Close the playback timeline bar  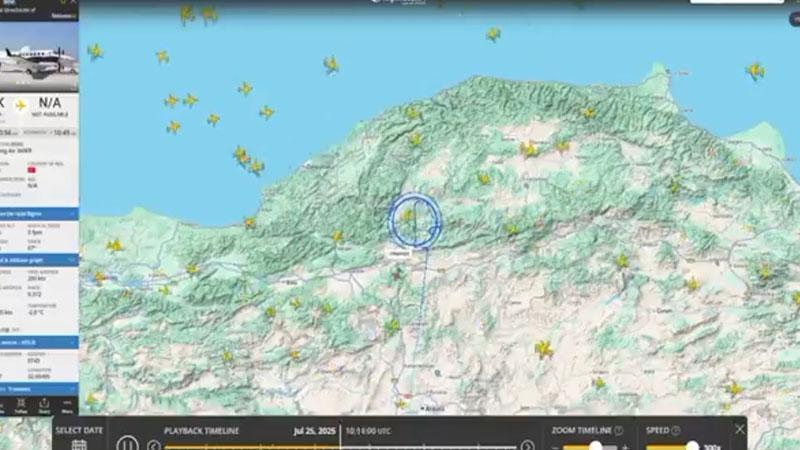pyautogui.click(x=739, y=429)
